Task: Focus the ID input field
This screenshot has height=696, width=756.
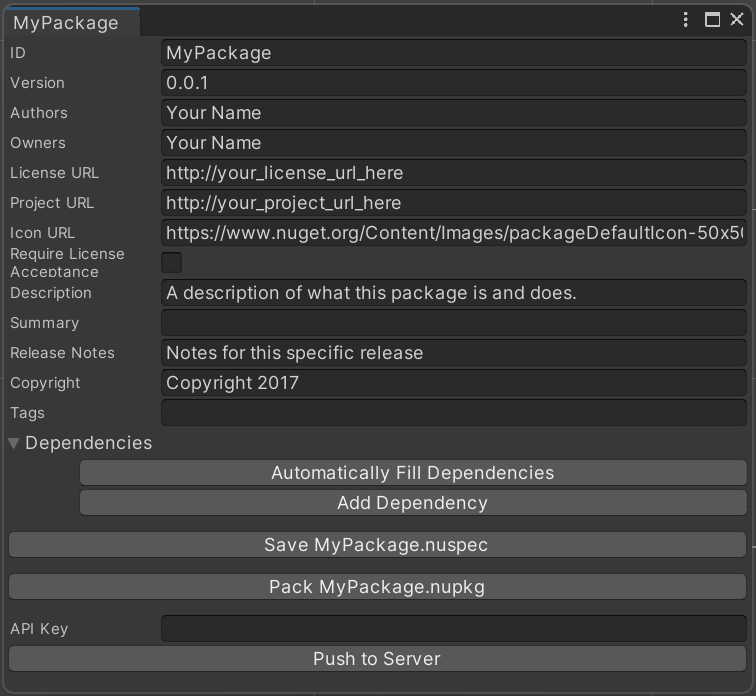Action: coord(454,53)
